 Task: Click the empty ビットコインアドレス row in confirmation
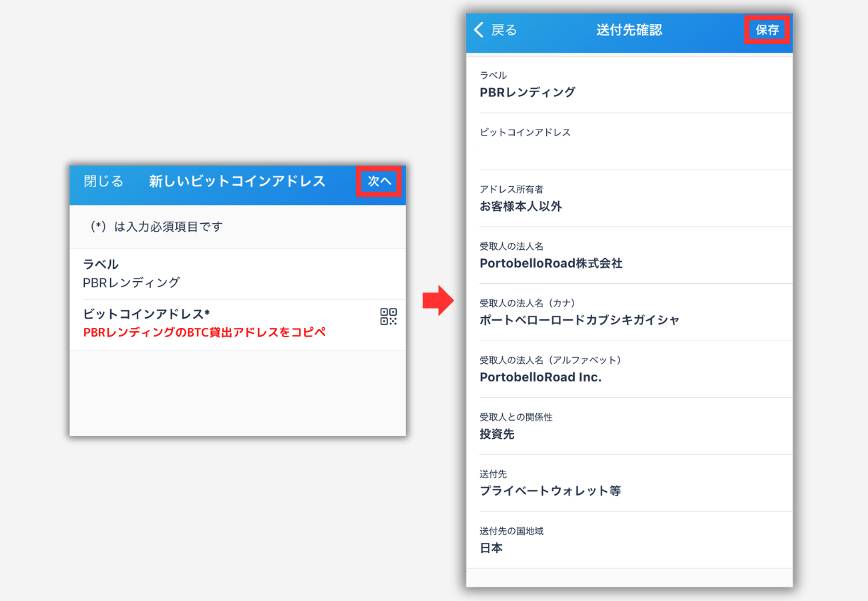click(x=630, y=142)
